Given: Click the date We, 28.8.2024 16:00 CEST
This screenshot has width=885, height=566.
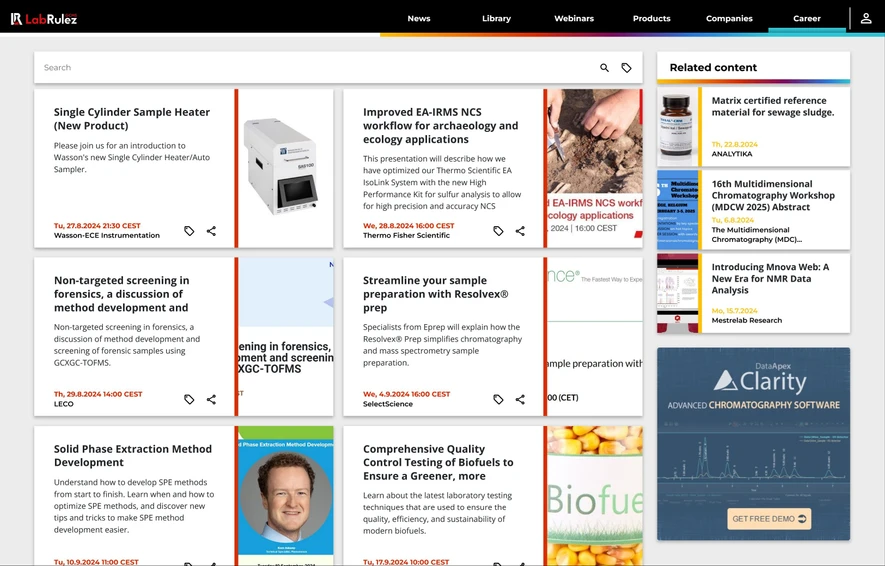Looking at the screenshot, I should (409, 226).
